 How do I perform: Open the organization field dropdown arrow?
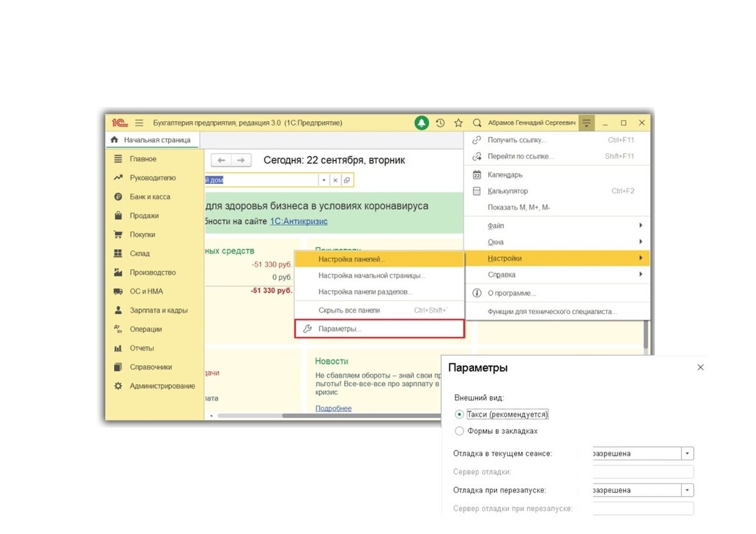point(324,180)
